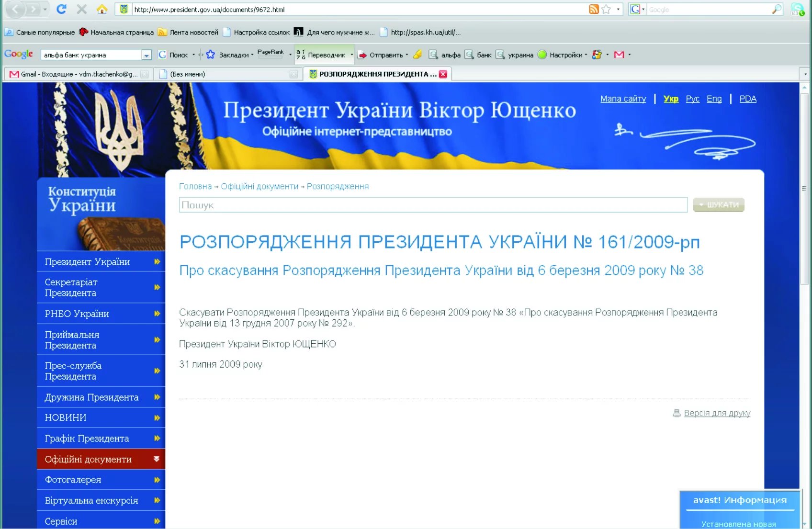Open the list all tabs dropdown
Screen dimensions: 812x529
tap(805, 74)
